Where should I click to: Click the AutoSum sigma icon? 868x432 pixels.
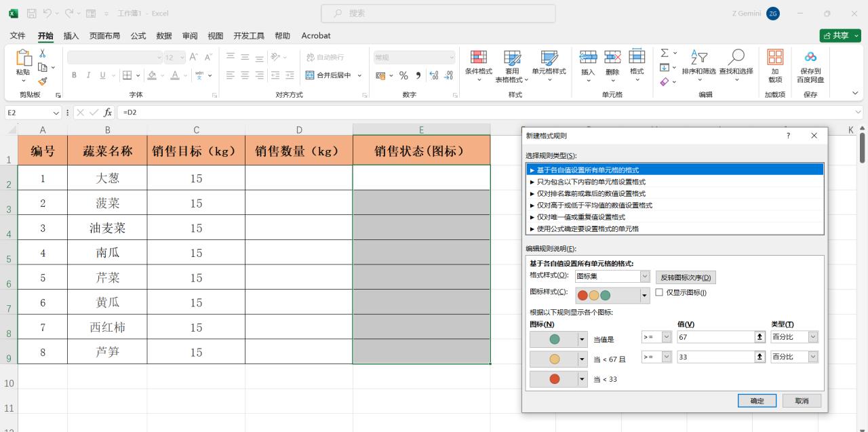coord(665,53)
